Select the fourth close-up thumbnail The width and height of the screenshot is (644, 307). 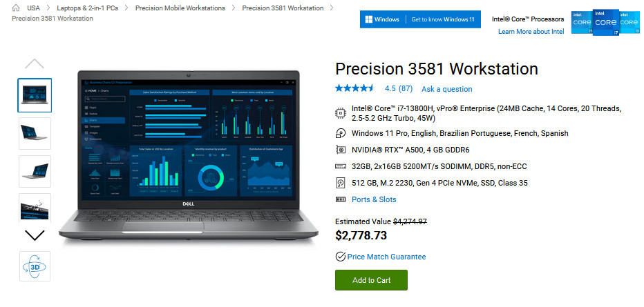pos(35,208)
